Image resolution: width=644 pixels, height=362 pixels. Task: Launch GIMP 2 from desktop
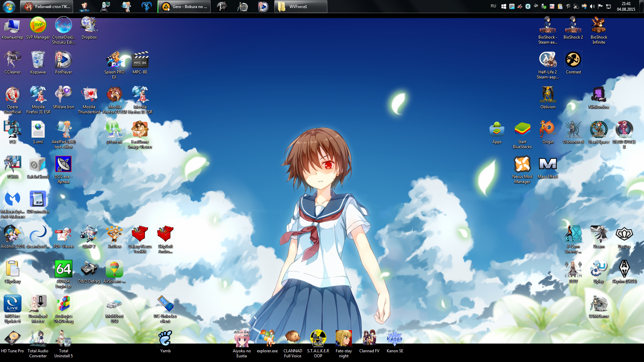pos(89,237)
